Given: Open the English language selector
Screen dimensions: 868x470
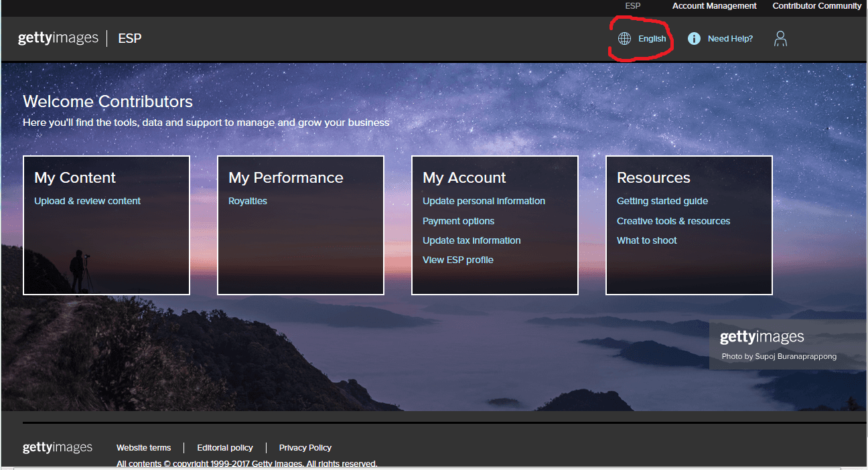Looking at the screenshot, I should 652,39.
